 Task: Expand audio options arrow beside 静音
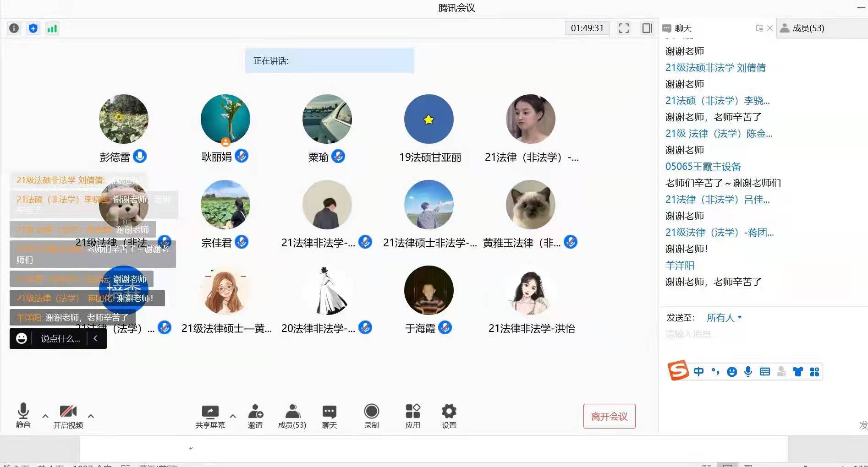[45, 416]
